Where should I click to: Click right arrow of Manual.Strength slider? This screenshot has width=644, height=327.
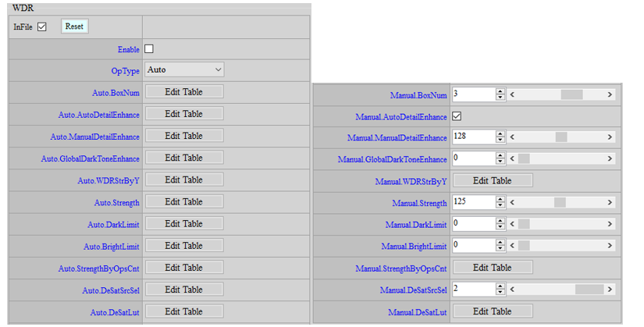pyautogui.click(x=610, y=203)
